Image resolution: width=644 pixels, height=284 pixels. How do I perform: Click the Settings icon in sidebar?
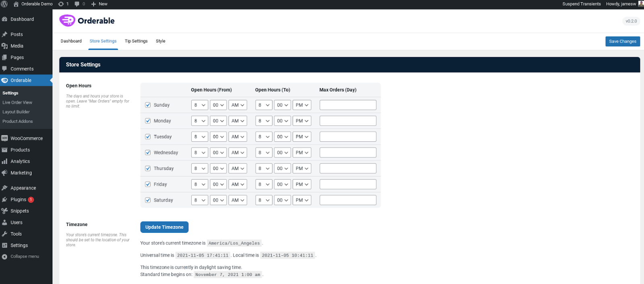tap(5, 245)
